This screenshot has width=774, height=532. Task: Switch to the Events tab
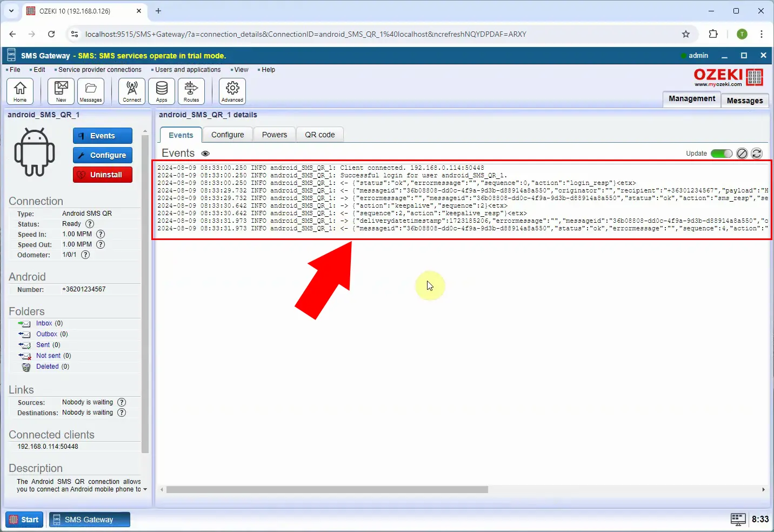[181, 135]
